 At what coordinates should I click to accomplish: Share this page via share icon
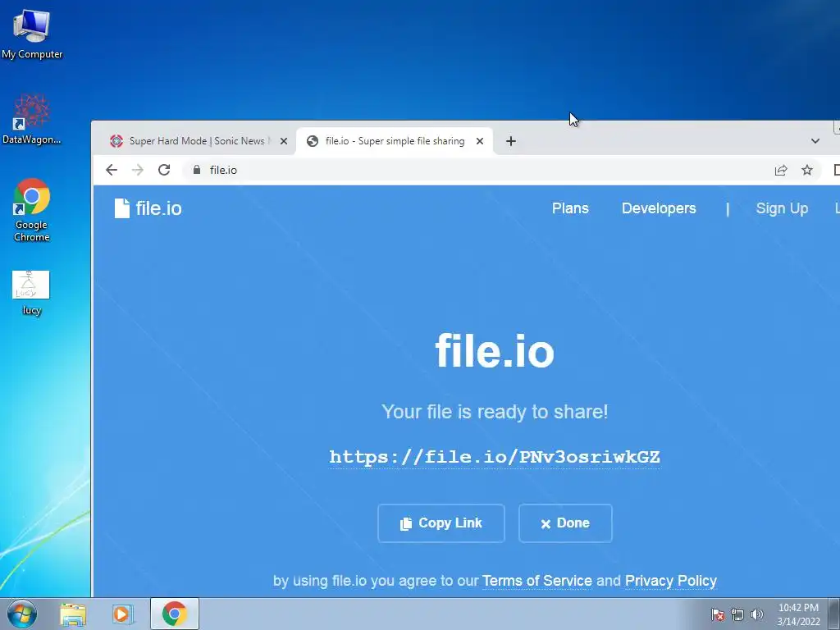(781, 170)
